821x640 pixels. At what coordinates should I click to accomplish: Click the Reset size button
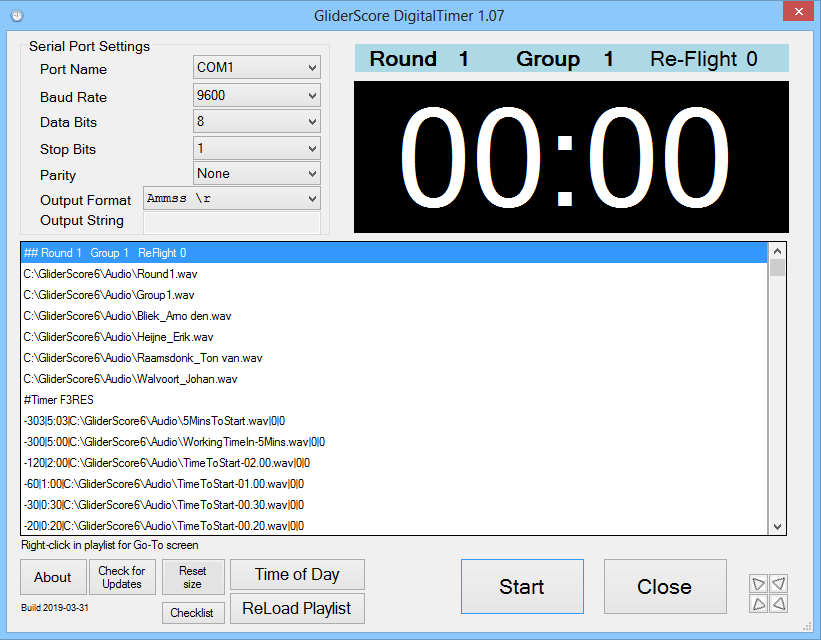pos(193,577)
